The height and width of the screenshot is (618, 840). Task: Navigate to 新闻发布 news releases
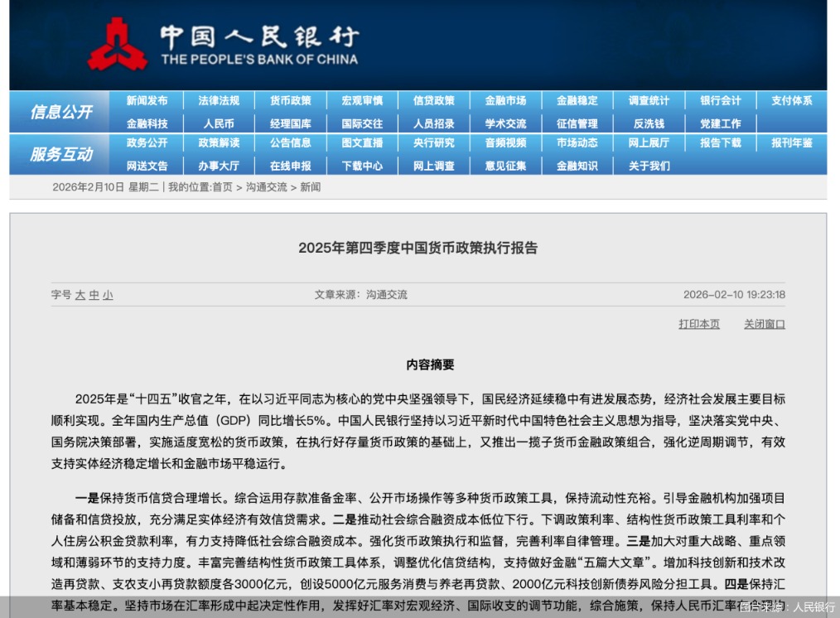147,100
